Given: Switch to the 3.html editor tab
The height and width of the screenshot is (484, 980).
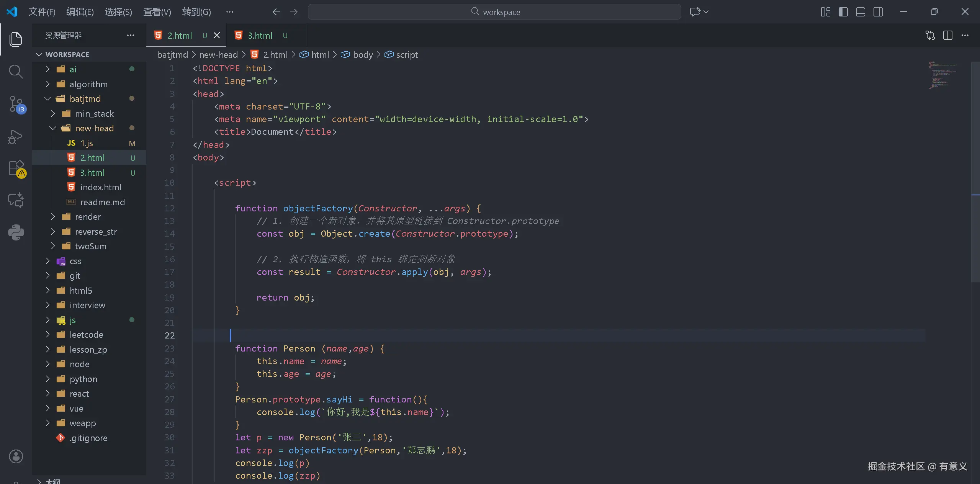Looking at the screenshot, I should [x=260, y=35].
